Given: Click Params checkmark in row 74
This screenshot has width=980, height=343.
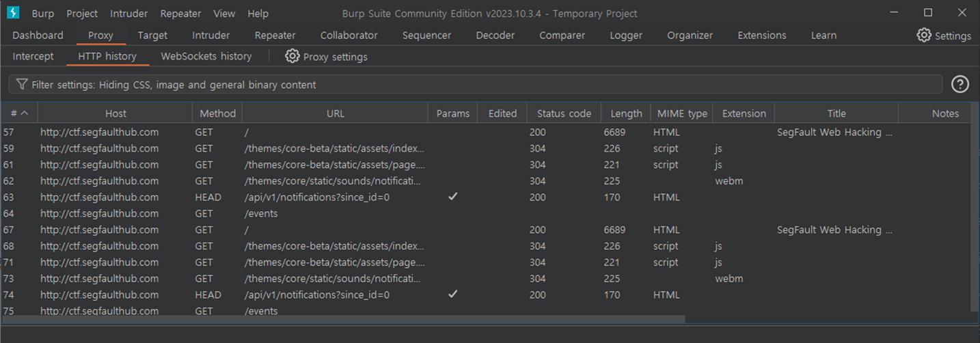Looking at the screenshot, I should (x=452, y=294).
